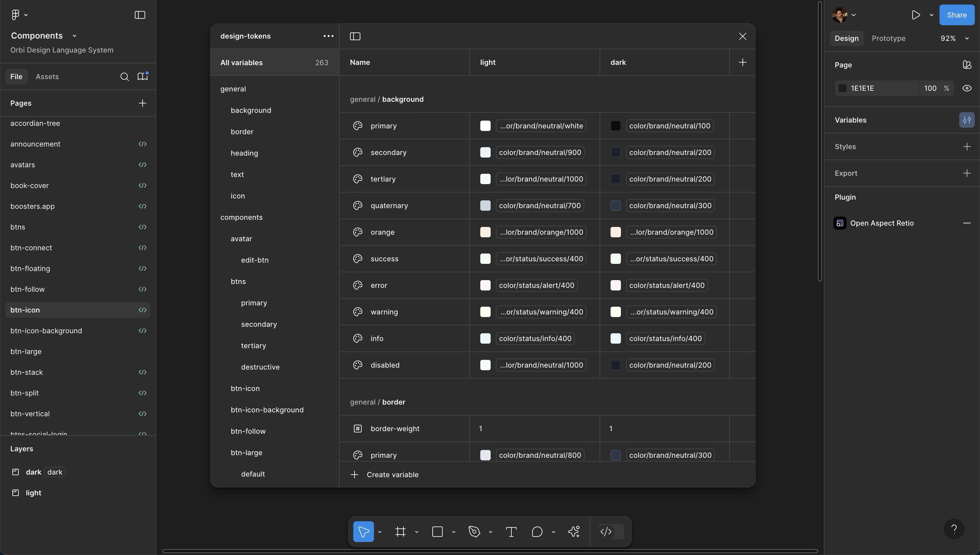The image size is (980, 555).
Task: Open design-tokens collection options menu
Action: [328, 36]
